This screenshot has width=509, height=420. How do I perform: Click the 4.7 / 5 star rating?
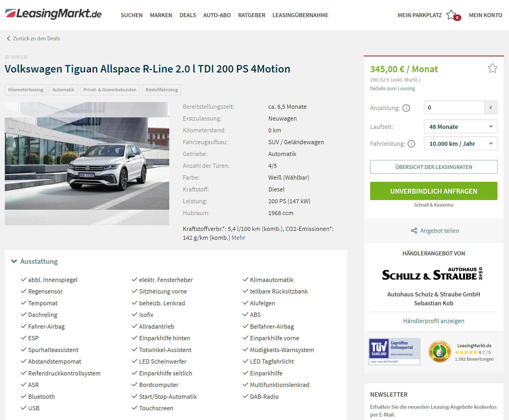473,352
